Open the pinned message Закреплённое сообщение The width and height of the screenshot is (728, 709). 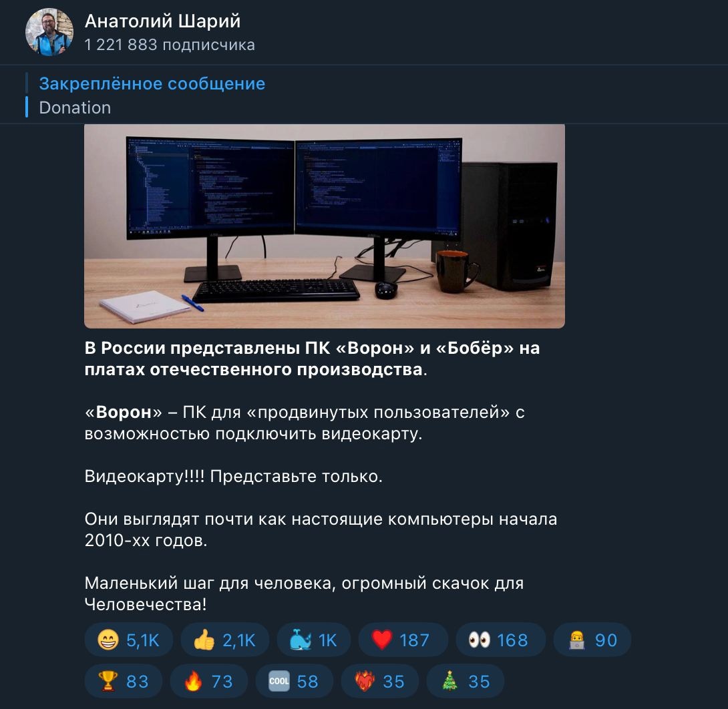(152, 83)
